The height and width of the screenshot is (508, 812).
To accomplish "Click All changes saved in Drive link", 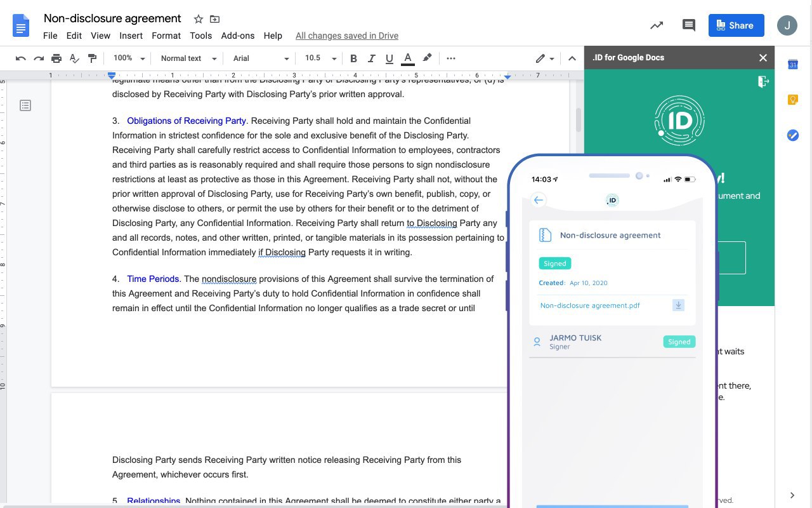I will [x=347, y=36].
